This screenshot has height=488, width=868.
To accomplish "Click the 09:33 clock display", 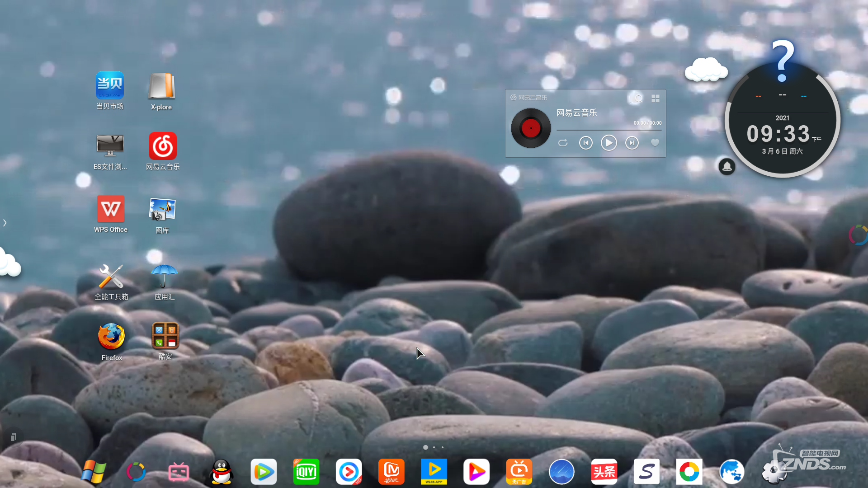I will click(x=778, y=134).
